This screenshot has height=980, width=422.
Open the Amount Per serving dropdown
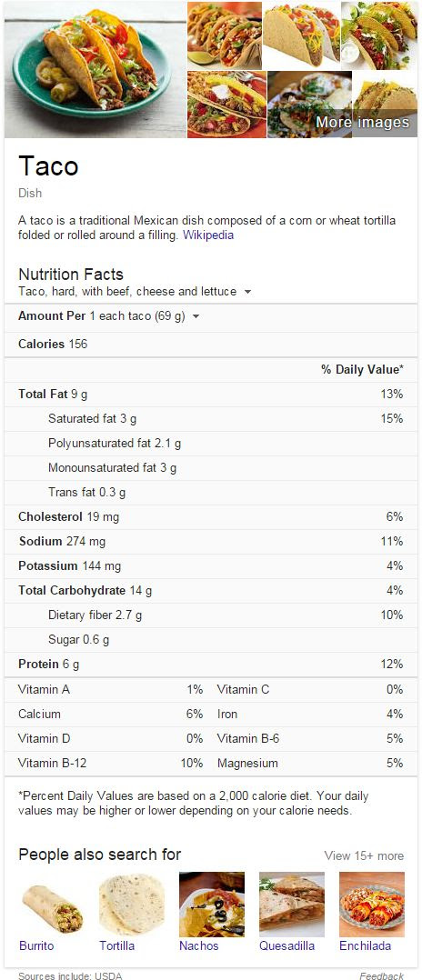point(196,317)
